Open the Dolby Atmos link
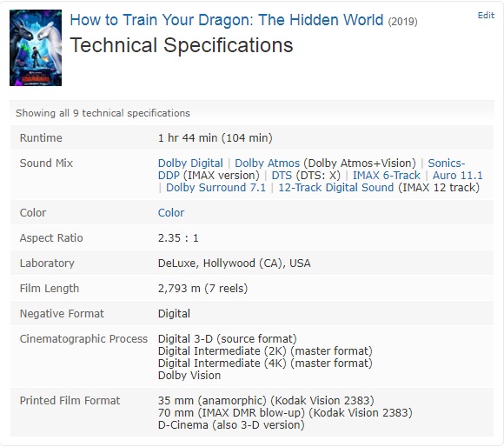 click(x=267, y=163)
